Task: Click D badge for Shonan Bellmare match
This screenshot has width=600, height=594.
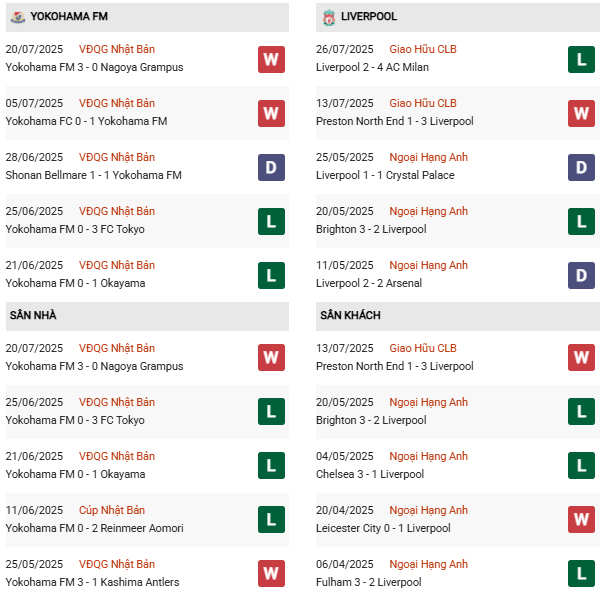Action: tap(271, 167)
